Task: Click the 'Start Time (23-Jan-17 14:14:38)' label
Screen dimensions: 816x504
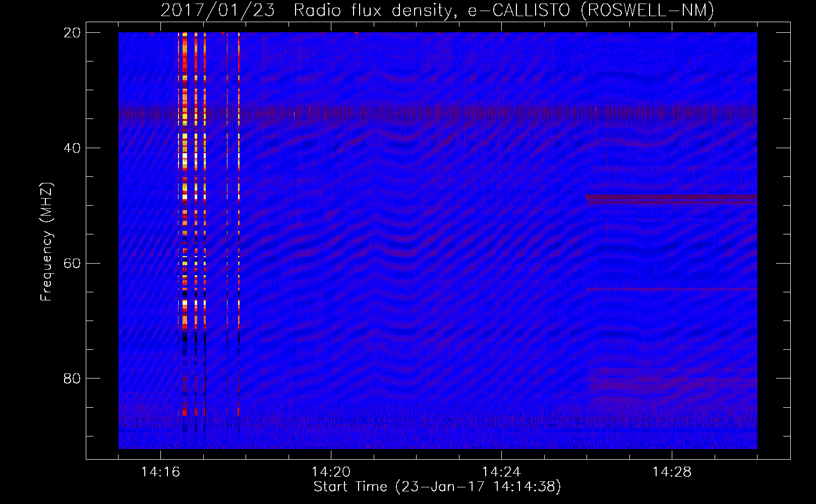Action: [437, 487]
